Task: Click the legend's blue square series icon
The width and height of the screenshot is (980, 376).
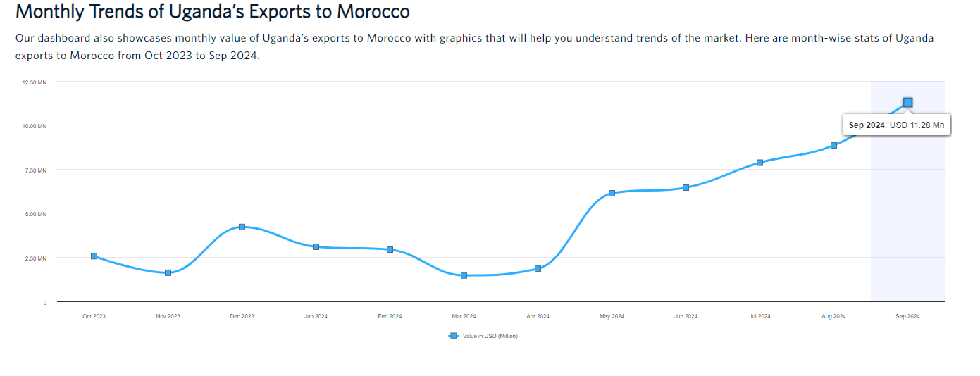Action: tap(453, 336)
